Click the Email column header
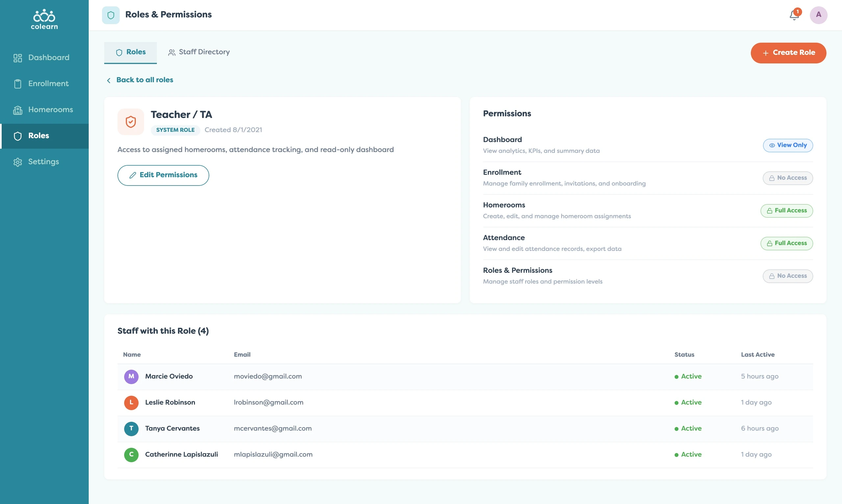This screenshot has height=504, width=842. pyautogui.click(x=242, y=354)
